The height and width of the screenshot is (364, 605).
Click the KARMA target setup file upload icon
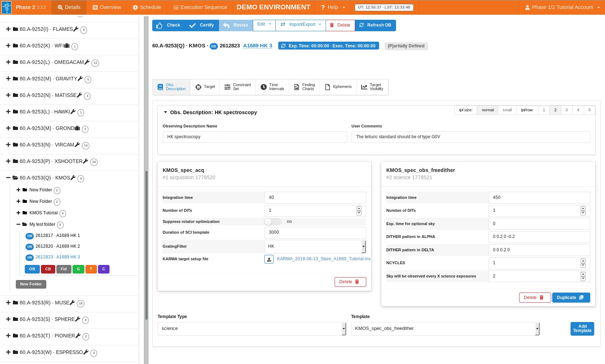click(x=269, y=259)
